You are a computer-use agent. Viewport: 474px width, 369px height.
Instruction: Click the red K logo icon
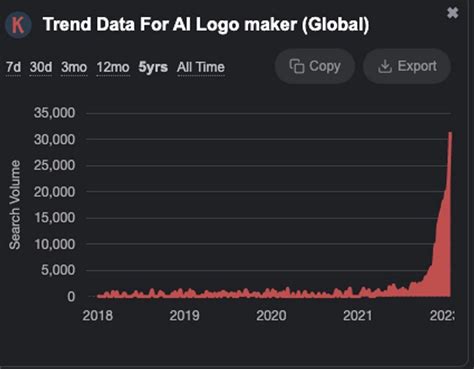(18, 25)
